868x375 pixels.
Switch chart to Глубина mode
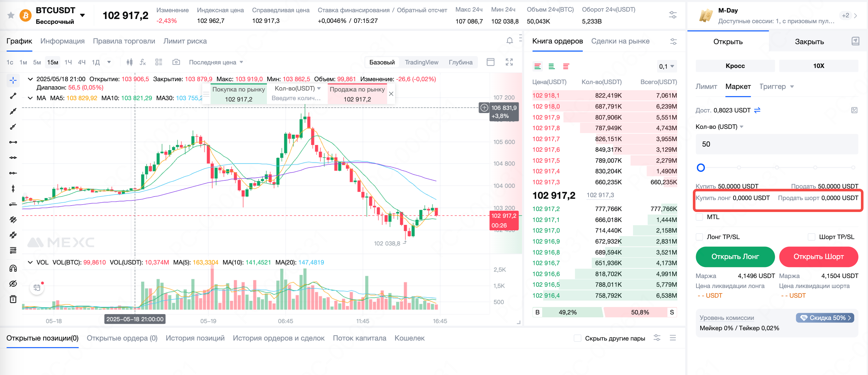(460, 62)
